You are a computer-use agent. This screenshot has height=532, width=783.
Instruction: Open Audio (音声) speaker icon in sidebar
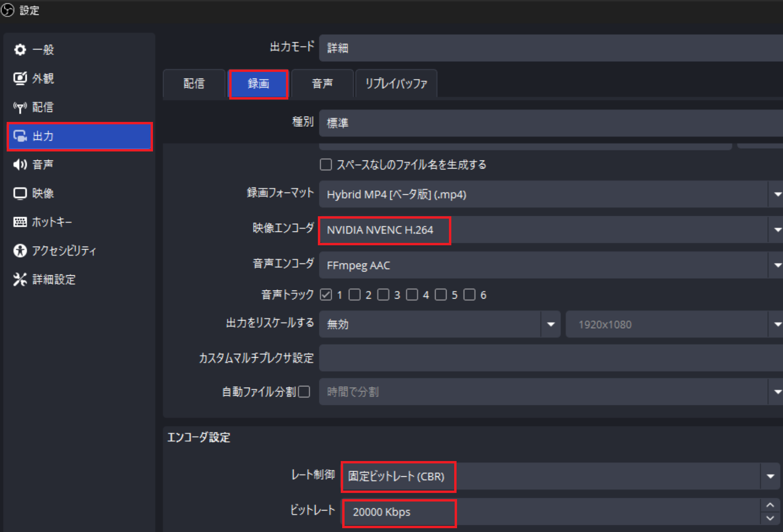click(20, 165)
